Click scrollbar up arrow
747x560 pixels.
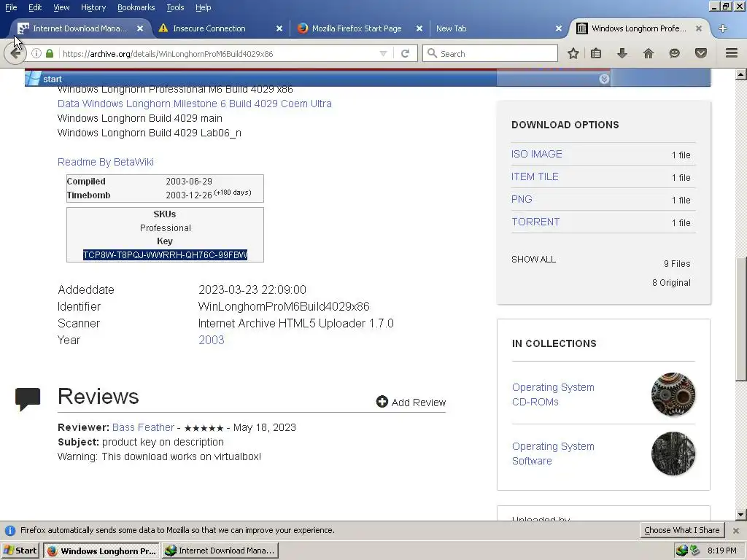pyautogui.click(x=741, y=74)
